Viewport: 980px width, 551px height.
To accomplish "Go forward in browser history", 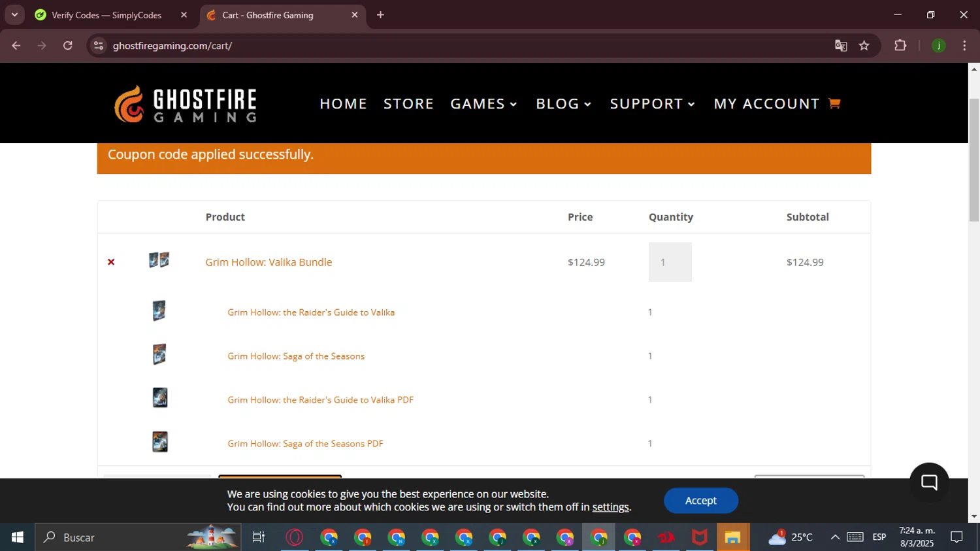I will click(42, 46).
